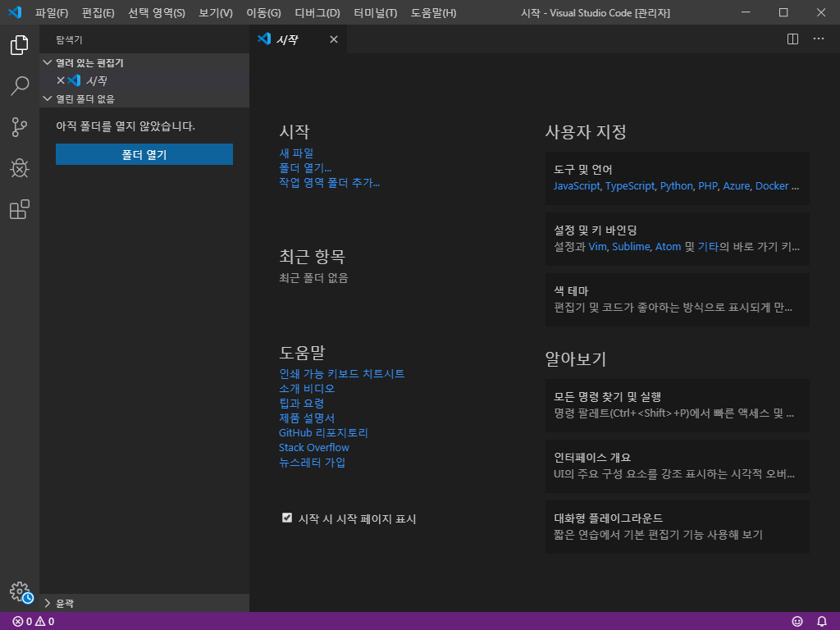Click the Docker link

coord(772,186)
